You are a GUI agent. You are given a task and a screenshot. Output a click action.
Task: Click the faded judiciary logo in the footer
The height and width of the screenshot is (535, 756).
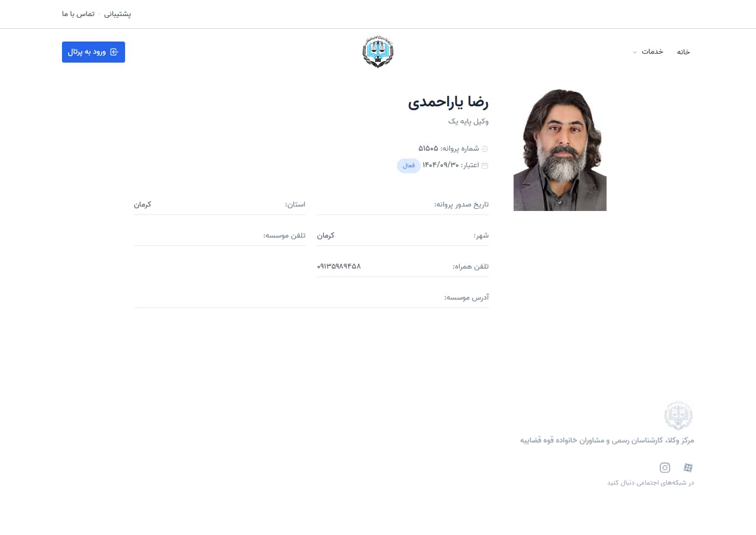(x=679, y=414)
